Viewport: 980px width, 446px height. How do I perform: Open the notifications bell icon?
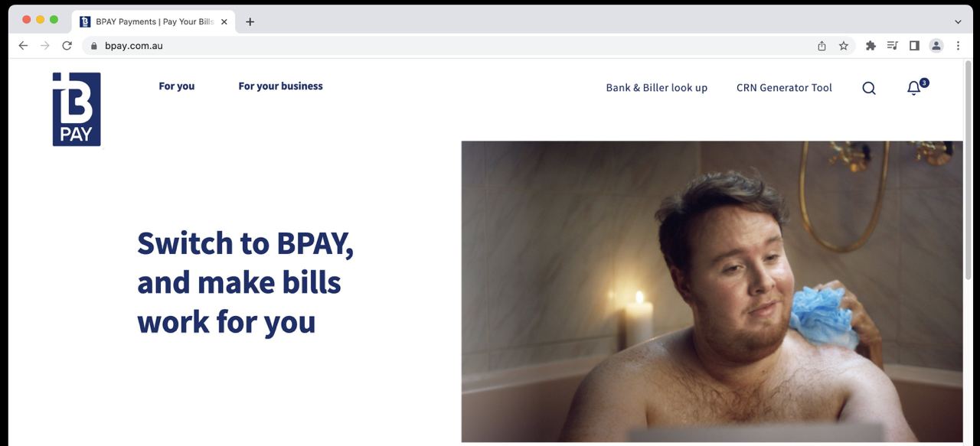914,88
